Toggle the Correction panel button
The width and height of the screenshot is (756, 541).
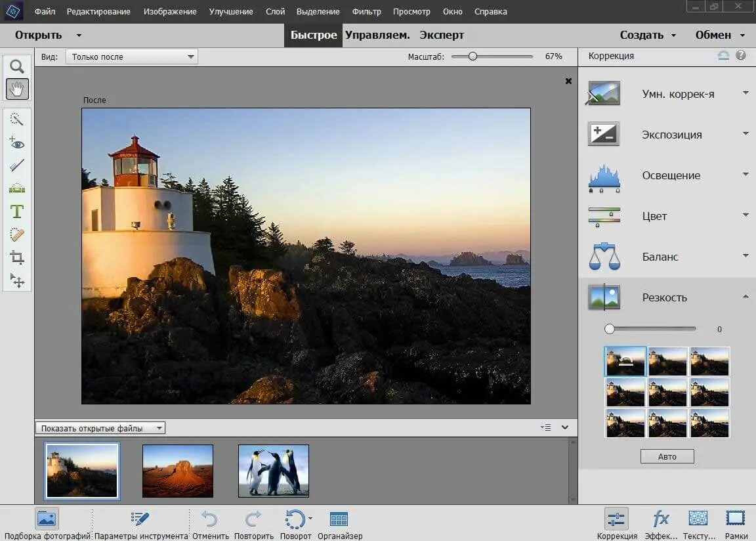[616, 519]
